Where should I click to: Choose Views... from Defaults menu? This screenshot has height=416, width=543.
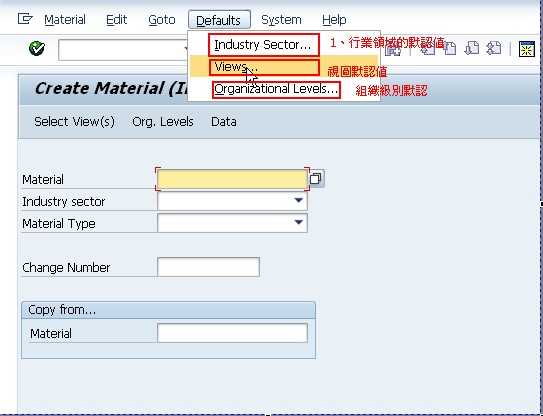point(264,67)
